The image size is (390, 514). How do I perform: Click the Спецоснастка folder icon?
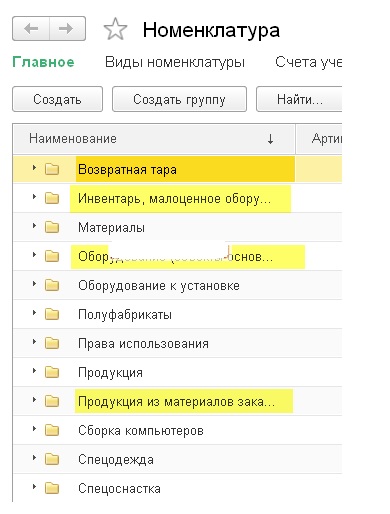[x=52, y=488]
